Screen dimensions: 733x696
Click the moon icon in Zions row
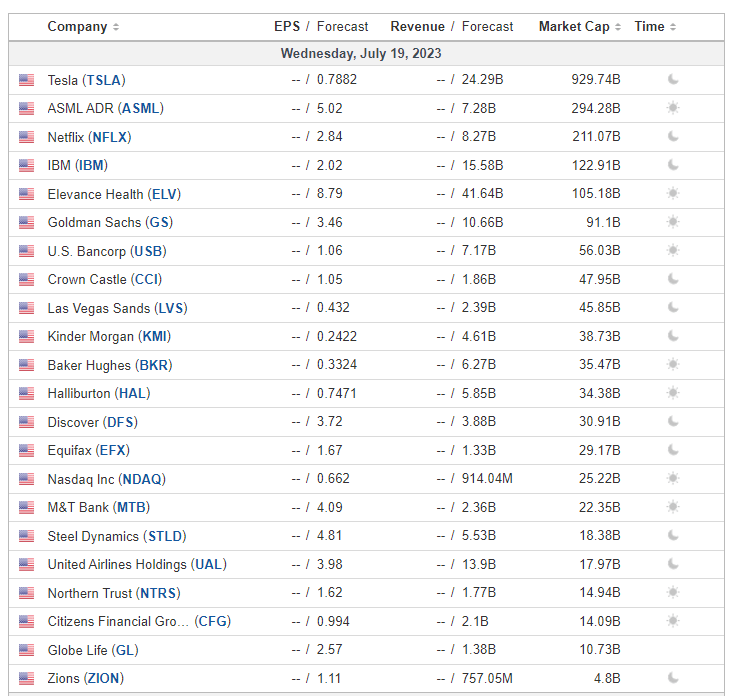[x=673, y=678]
